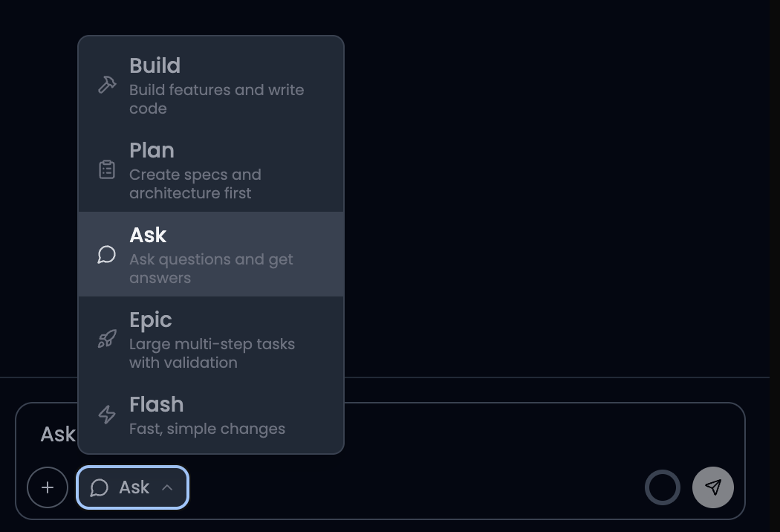Click the hammer icon beside Build
This screenshot has width=780, height=532.
tap(107, 85)
